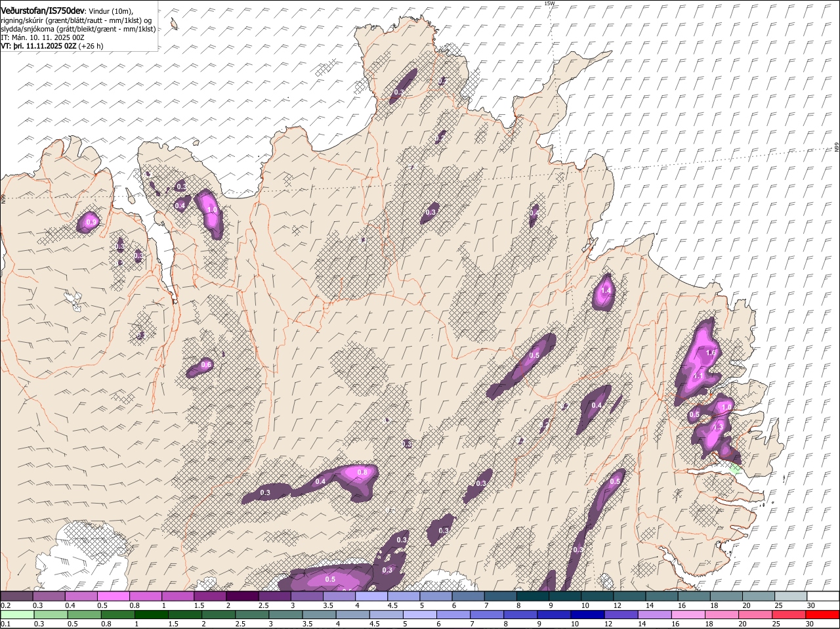The height and width of the screenshot is (629, 840).
Task: Click the 1.4 precipitation value on the map
Action: pos(606,290)
